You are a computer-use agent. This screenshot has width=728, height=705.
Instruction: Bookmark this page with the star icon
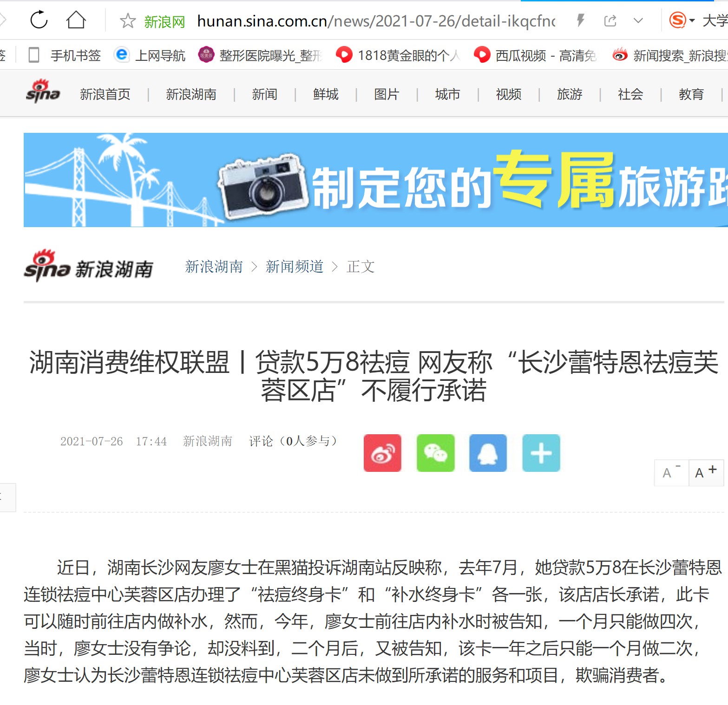tap(127, 21)
